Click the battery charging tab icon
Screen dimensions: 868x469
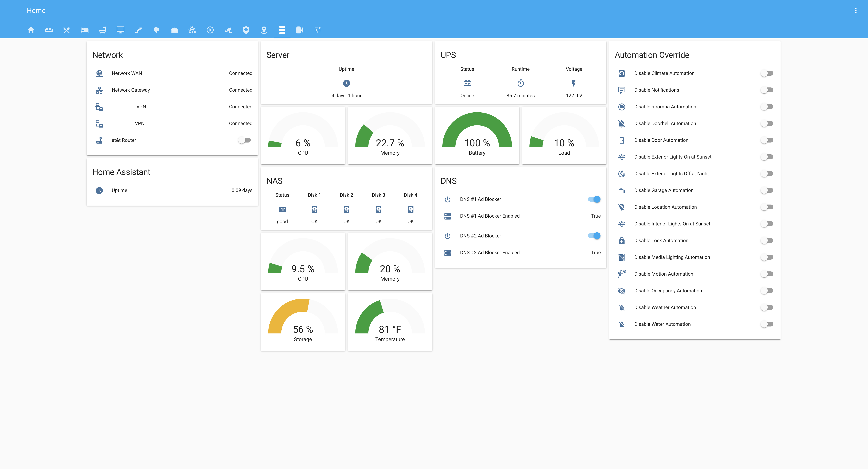click(x=300, y=30)
